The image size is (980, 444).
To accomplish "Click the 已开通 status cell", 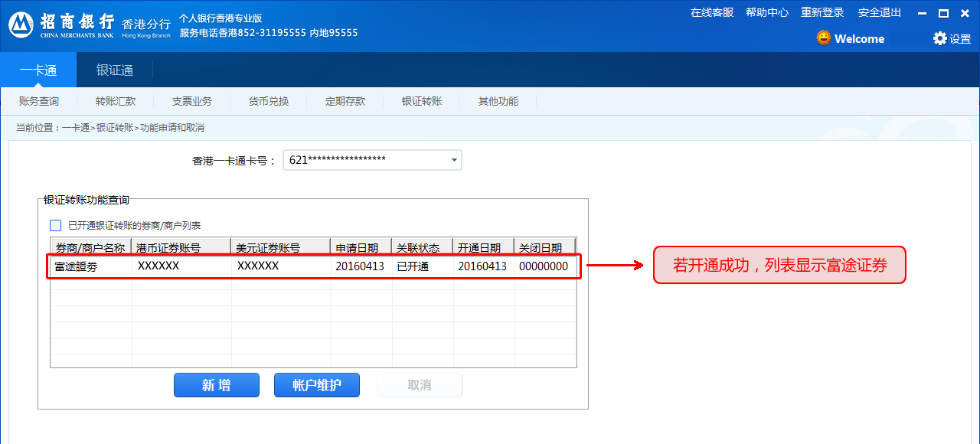I will point(413,266).
